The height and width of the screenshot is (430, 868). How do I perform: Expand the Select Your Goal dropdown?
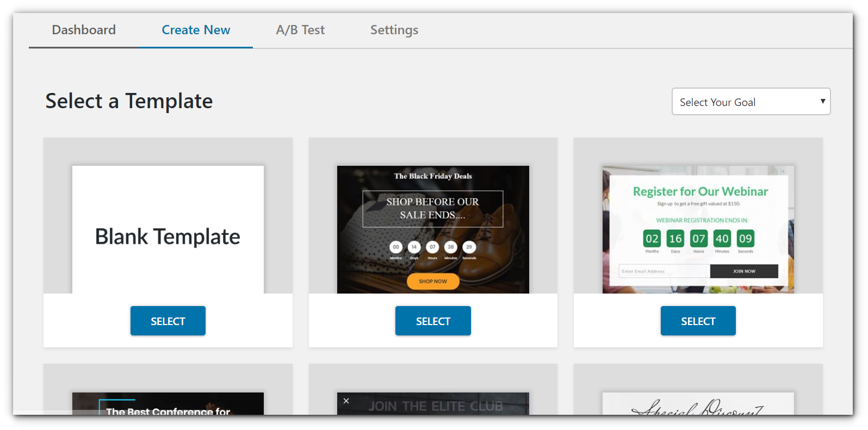click(x=751, y=102)
